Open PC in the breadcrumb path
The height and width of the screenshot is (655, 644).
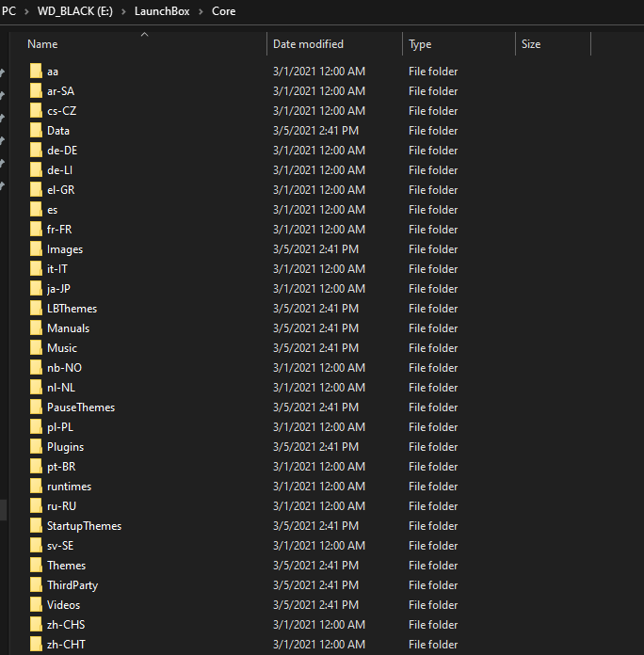8,11
